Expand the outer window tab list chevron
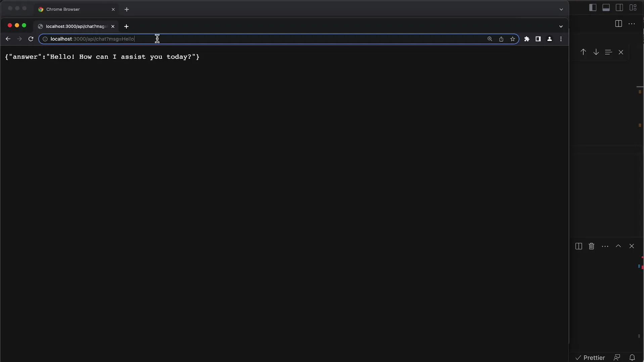 click(561, 9)
